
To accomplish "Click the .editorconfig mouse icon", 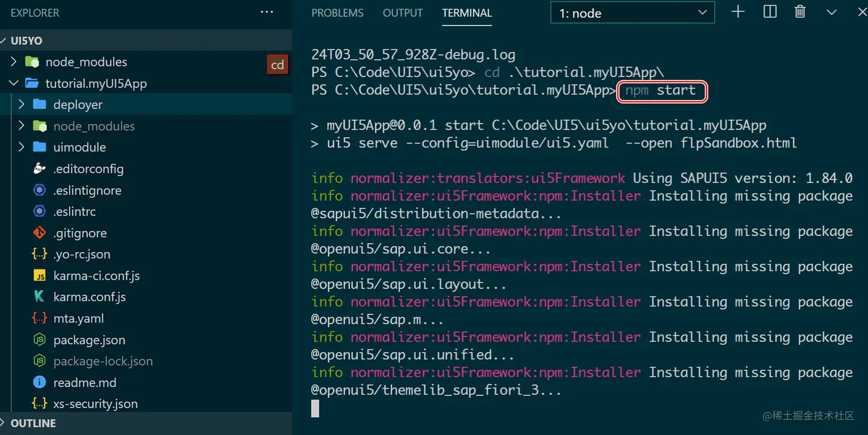I will point(40,168).
